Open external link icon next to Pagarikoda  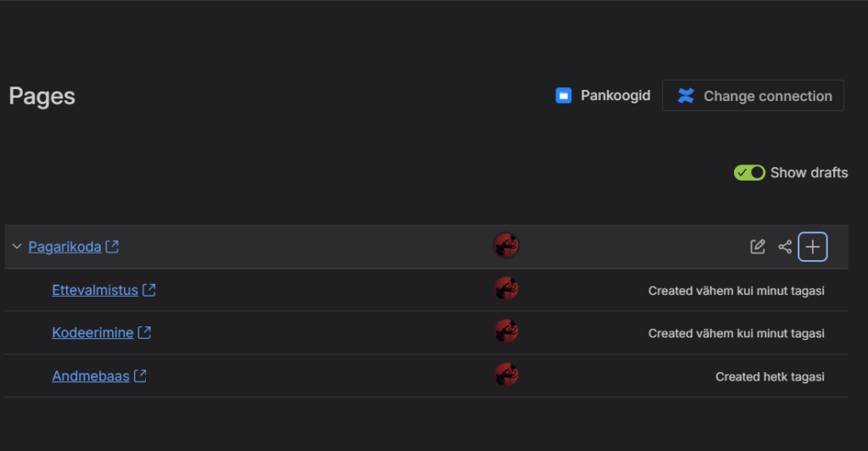click(x=112, y=247)
